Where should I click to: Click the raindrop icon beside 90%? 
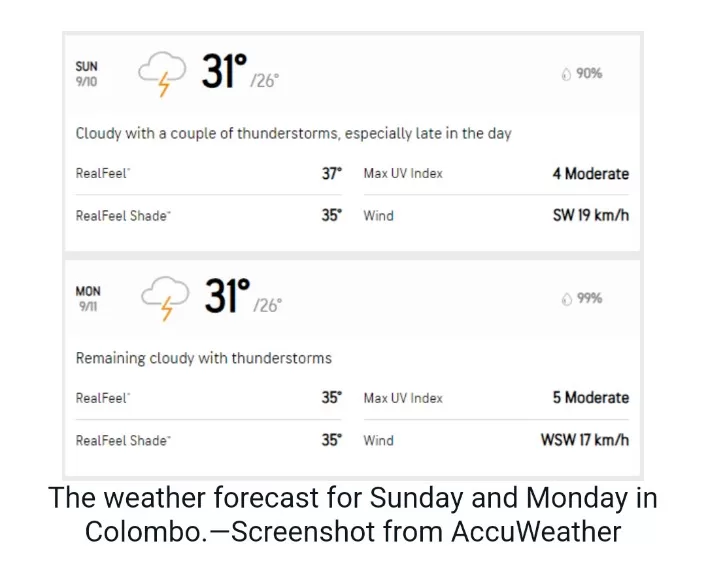[566, 74]
